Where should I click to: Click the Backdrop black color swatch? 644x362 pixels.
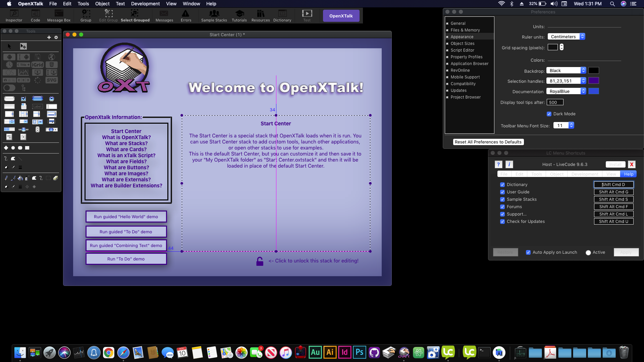[x=593, y=70]
